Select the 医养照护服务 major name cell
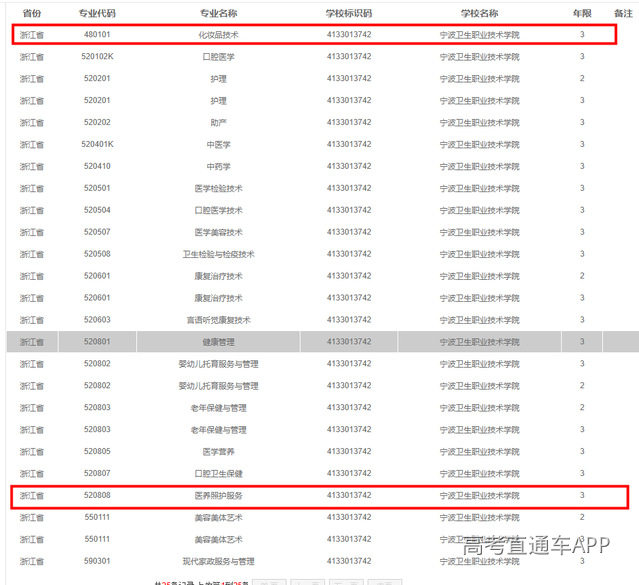 click(x=217, y=496)
